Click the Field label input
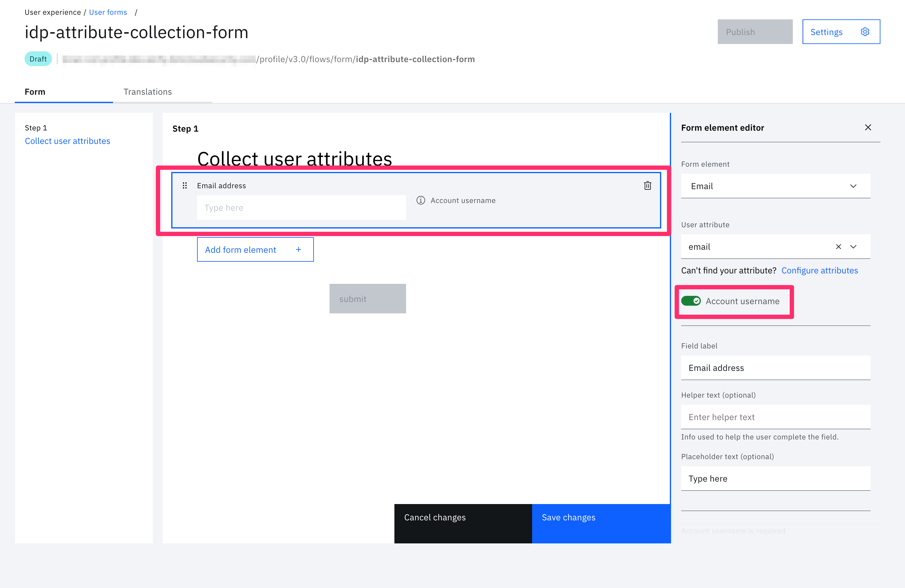Viewport: 905px width, 588px height. pos(775,368)
